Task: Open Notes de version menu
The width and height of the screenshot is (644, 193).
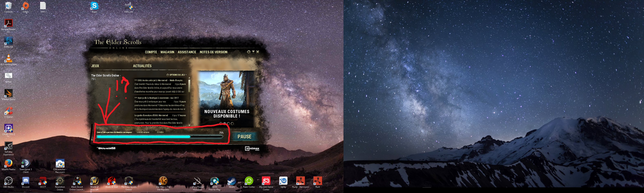Action: [x=213, y=52]
